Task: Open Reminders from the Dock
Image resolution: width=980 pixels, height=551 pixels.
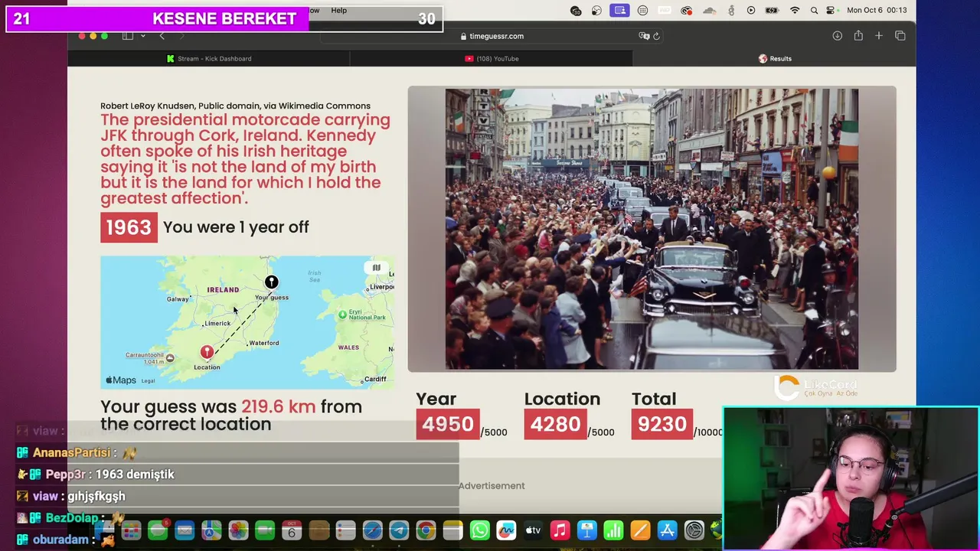Action: pos(345,530)
